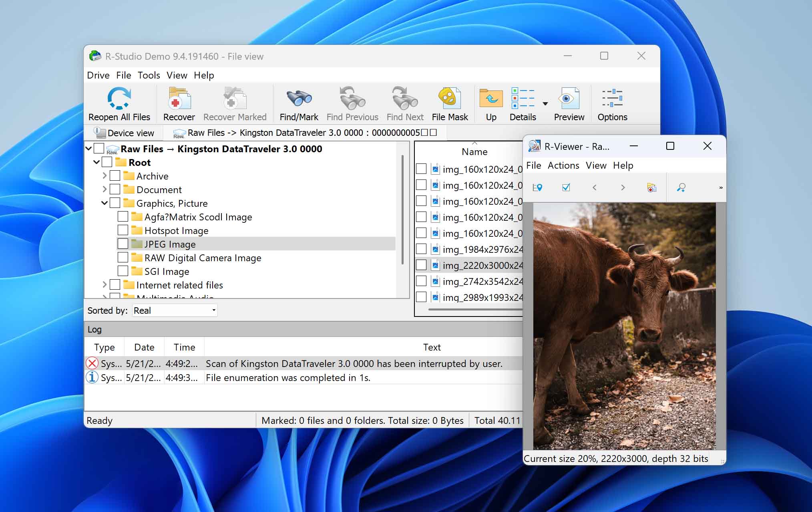Expand Internet related files folder
This screenshot has height=512, width=812.
coord(105,285)
